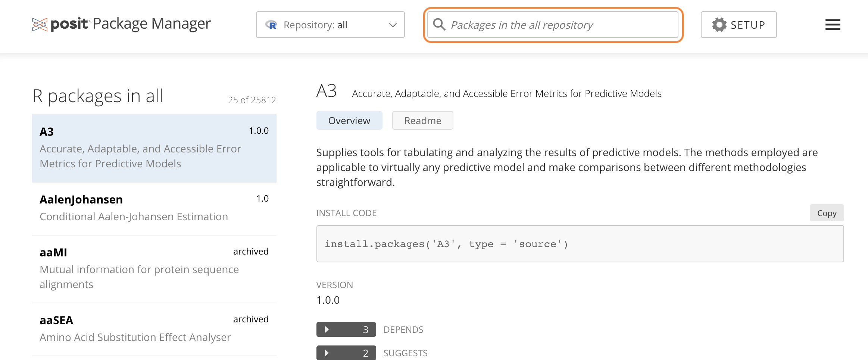Select the AalenJohansen package

(154, 208)
